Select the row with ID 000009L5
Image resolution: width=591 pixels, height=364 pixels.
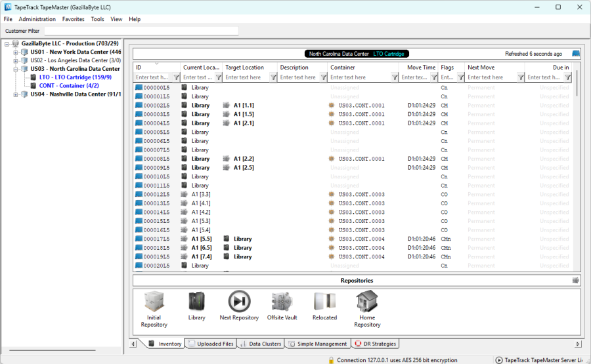click(x=353, y=167)
